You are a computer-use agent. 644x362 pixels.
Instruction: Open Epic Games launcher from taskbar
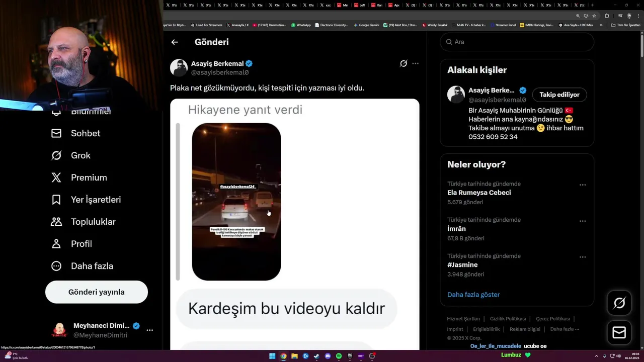pos(350,356)
